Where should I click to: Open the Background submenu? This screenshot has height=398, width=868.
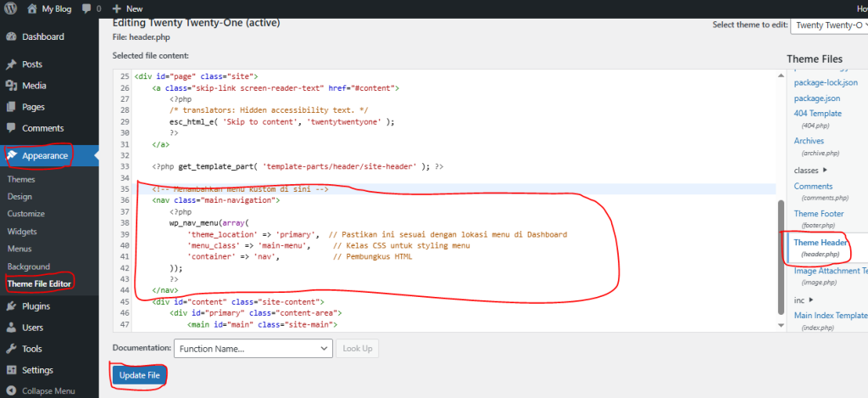(29, 266)
